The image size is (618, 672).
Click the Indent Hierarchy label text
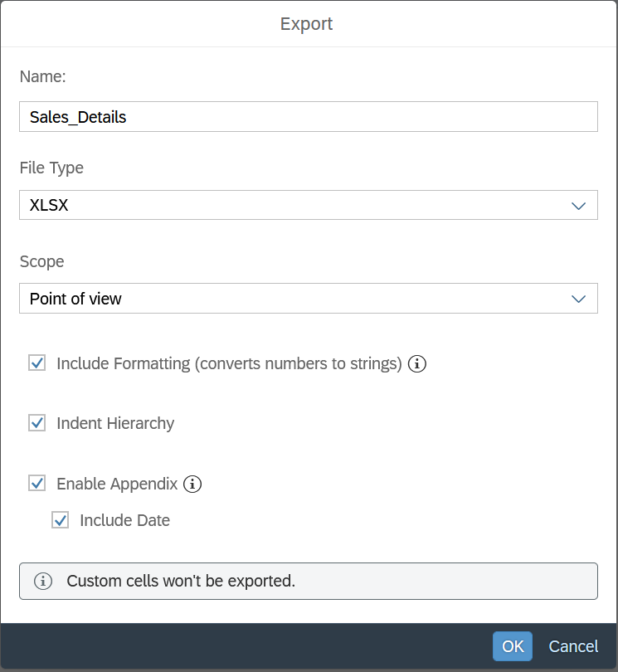(115, 423)
